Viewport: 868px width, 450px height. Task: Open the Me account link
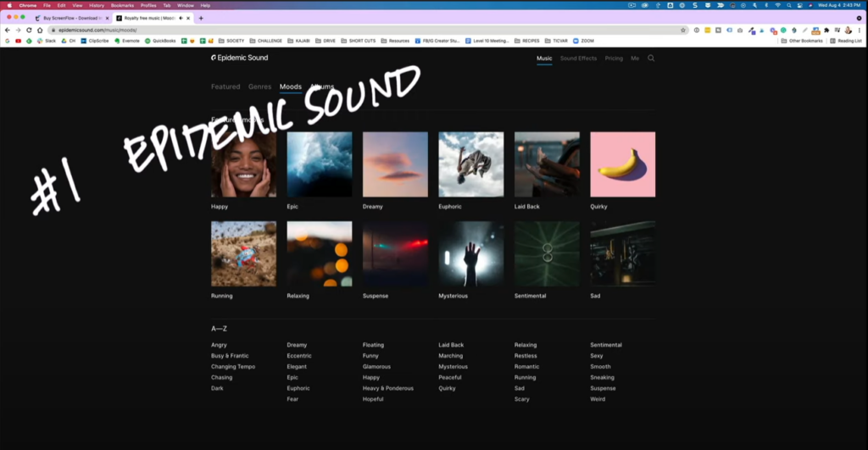coord(635,58)
